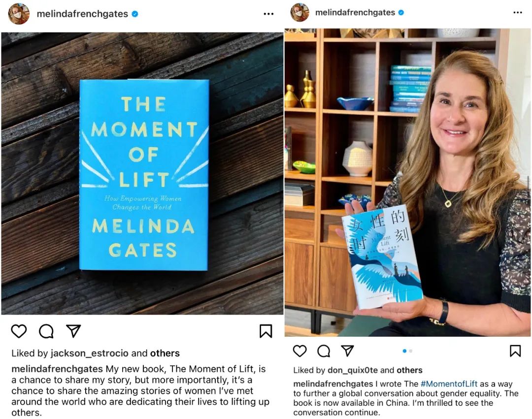The image size is (532, 419).
Task: Open right post's profile picture avatar
Action: pos(299,12)
